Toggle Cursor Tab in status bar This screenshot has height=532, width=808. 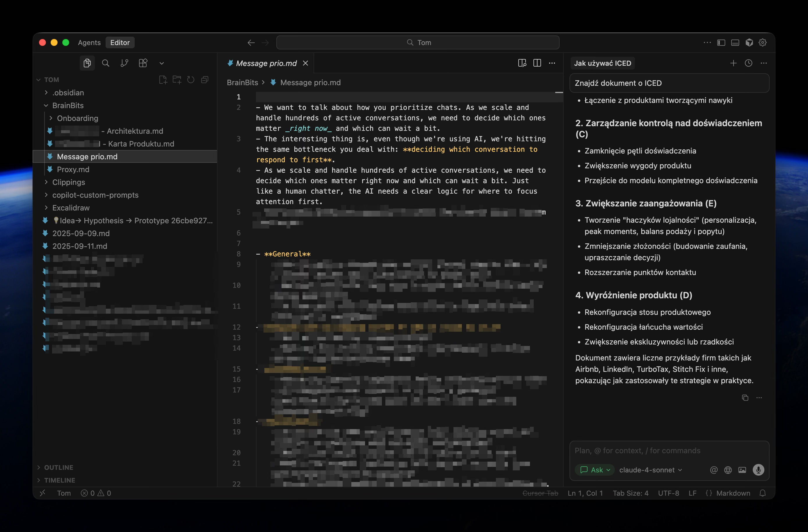click(x=540, y=493)
